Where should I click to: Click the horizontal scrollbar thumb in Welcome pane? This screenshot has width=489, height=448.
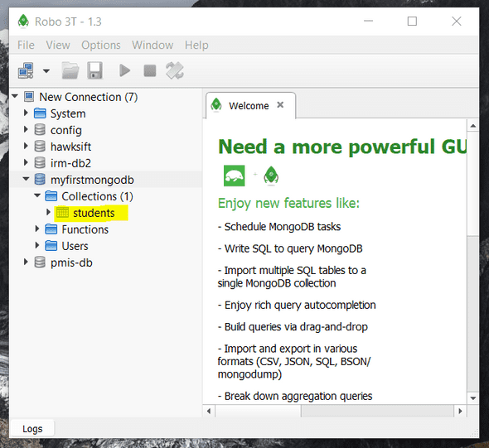point(258,412)
